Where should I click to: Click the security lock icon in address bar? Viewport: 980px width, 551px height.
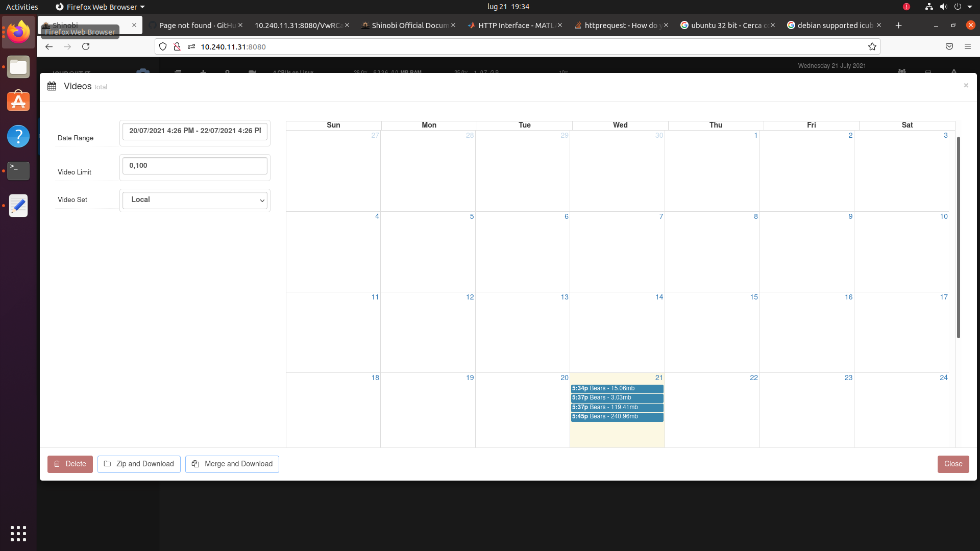(178, 46)
